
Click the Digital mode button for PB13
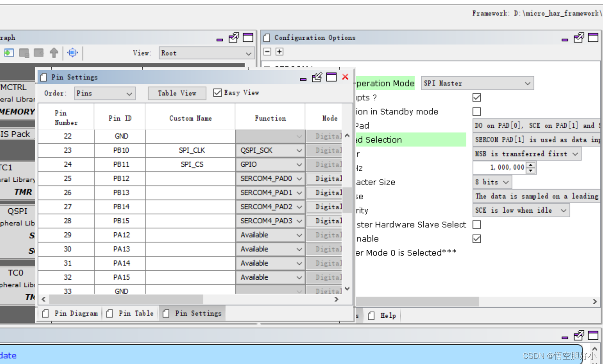click(x=324, y=193)
